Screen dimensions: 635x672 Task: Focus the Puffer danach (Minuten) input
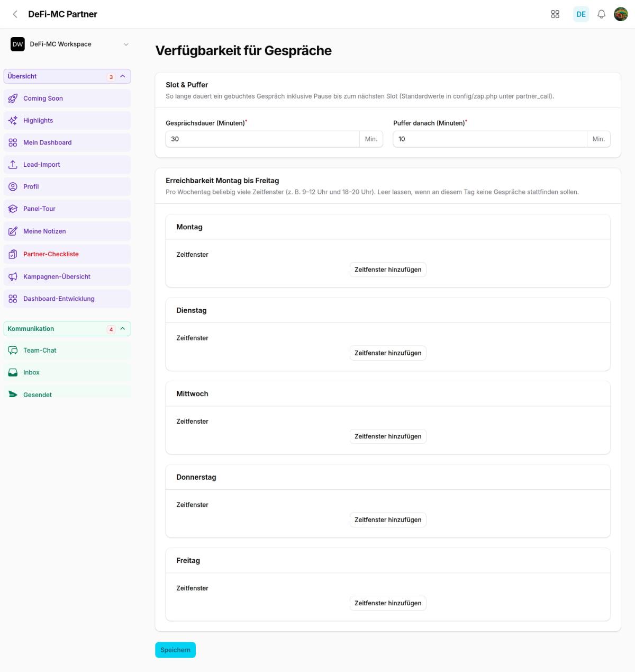(490, 139)
